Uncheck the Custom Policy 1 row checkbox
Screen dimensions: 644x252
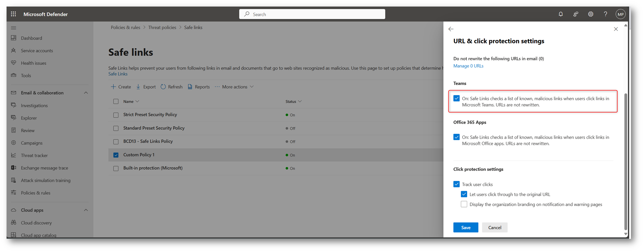click(116, 155)
